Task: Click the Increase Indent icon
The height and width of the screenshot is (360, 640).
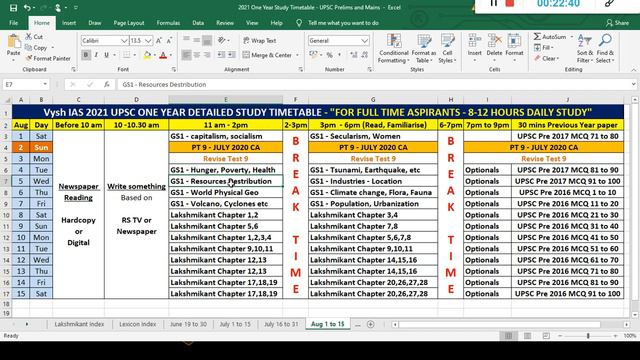Action: click(231, 55)
